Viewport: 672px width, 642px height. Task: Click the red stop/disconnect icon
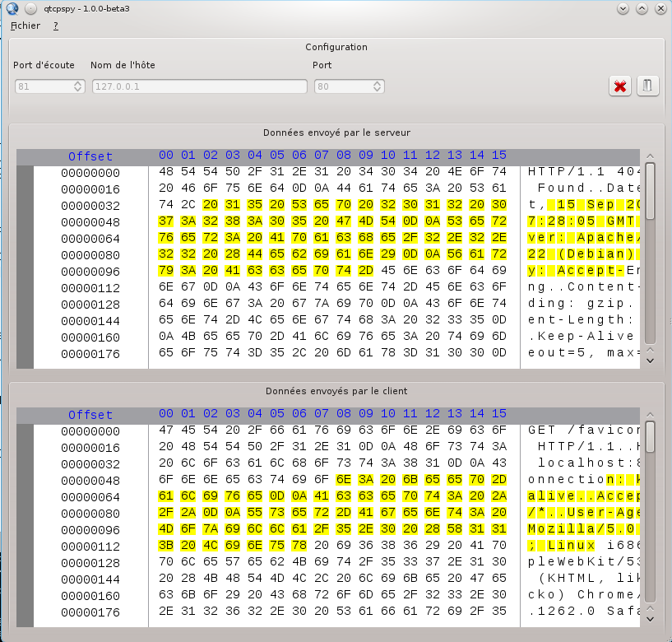tap(620, 86)
